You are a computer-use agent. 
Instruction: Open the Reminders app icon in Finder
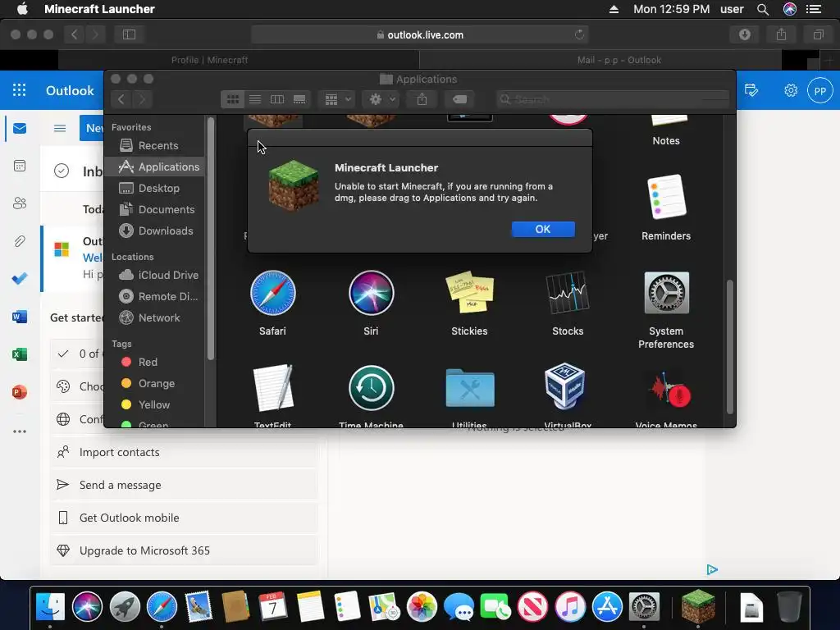tap(666, 197)
